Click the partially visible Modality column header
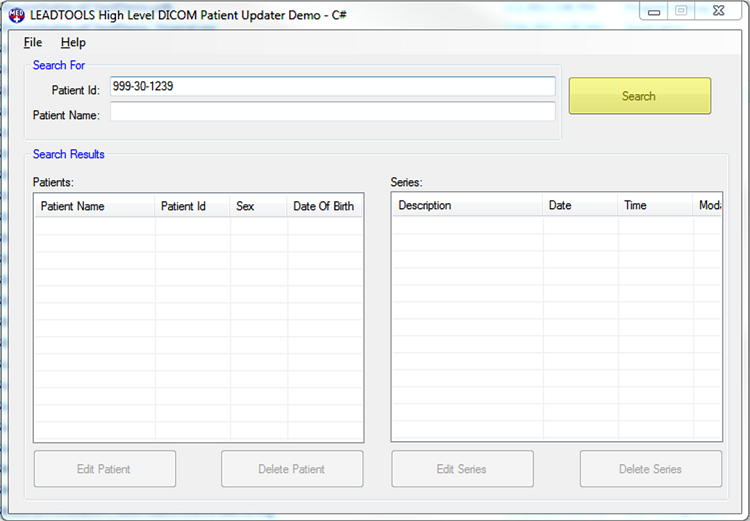The image size is (750, 521). 709,206
